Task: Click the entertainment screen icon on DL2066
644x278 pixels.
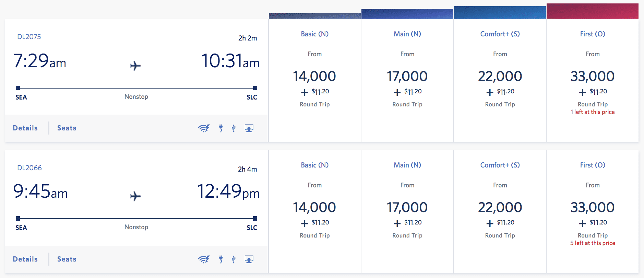Action: tap(249, 259)
